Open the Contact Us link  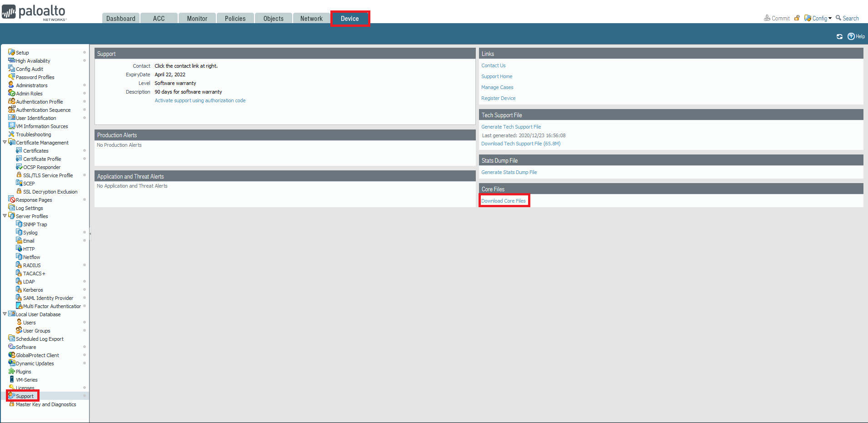point(494,65)
